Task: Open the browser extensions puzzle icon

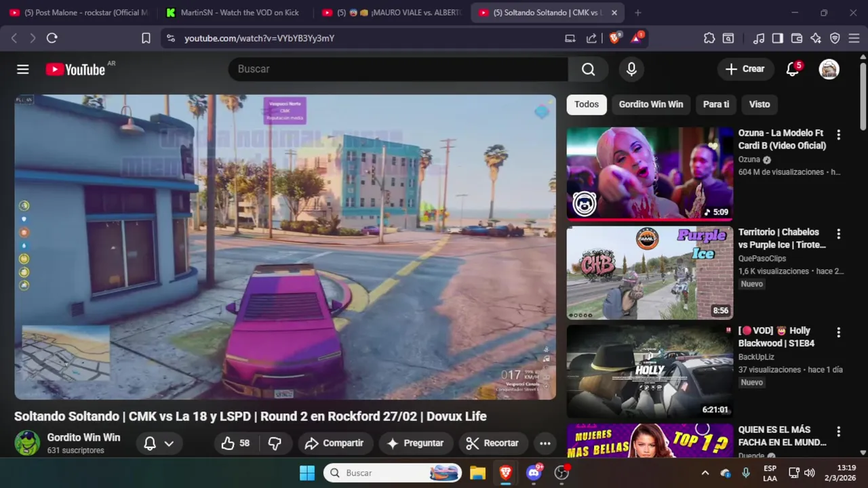Action: pyautogui.click(x=709, y=39)
